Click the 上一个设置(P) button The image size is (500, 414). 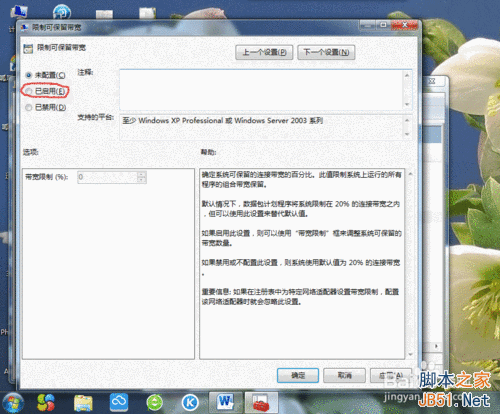click(x=264, y=52)
